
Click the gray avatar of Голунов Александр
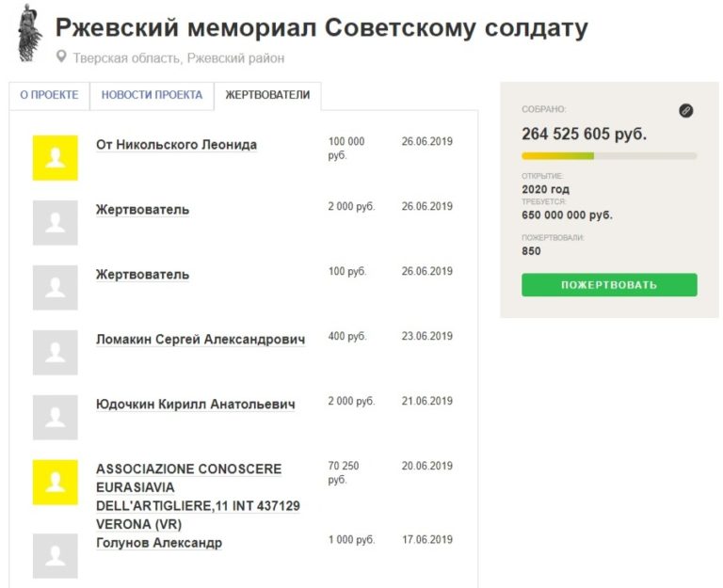point(56,556)
